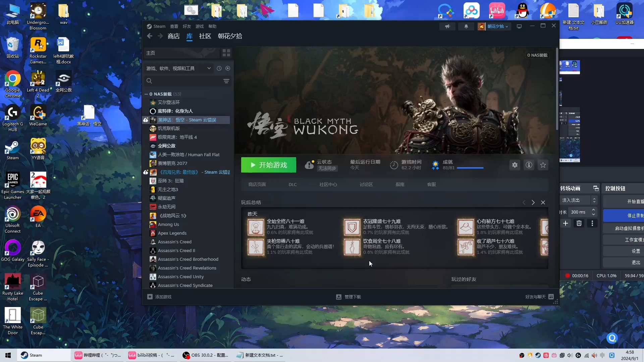The height and width of the screenshot is (362, 644).
Task: Open Epic Games Launcher desktop icon
Action: click(13, 186)
